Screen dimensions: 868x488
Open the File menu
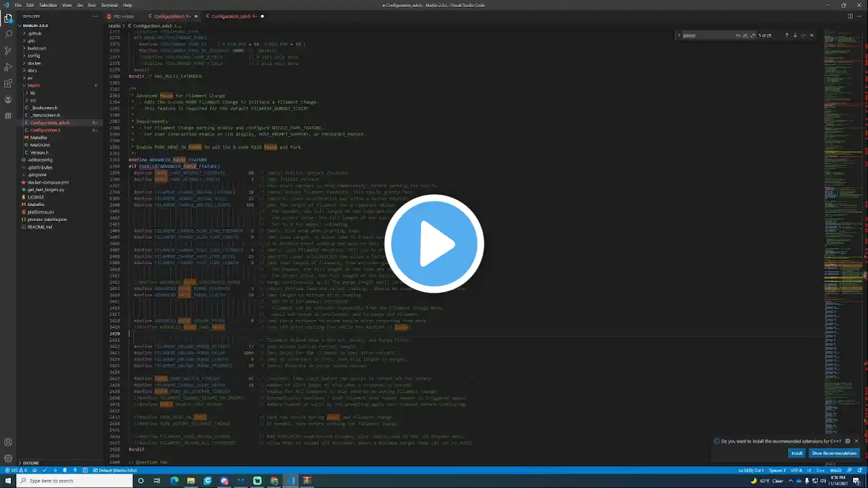tap(18, 5)
